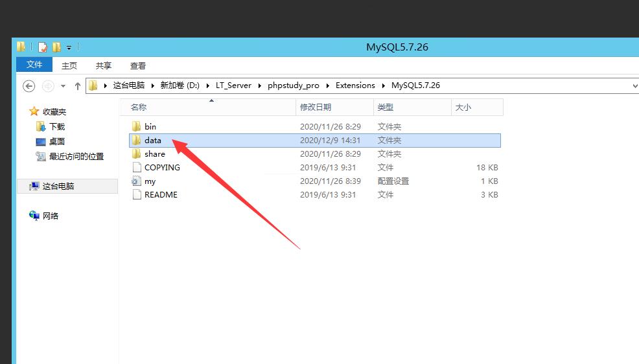Select 这台电脑 in navigation pane

(x=58, y=186)
